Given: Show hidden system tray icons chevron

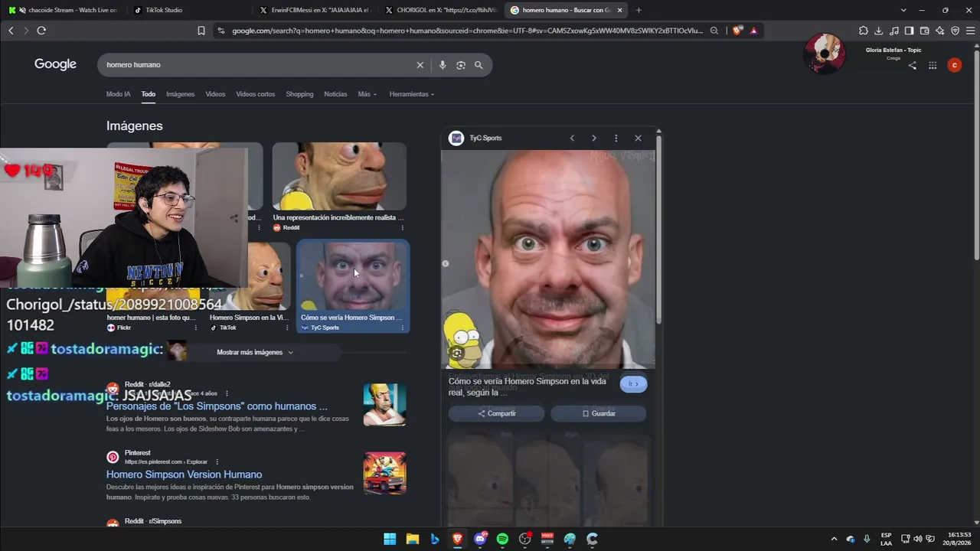Looking at the screenshot, I should pos(834,539).
